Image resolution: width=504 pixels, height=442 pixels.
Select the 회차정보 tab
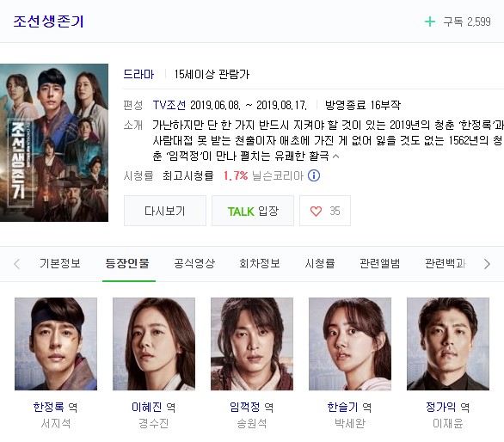(x=260, y=264)
